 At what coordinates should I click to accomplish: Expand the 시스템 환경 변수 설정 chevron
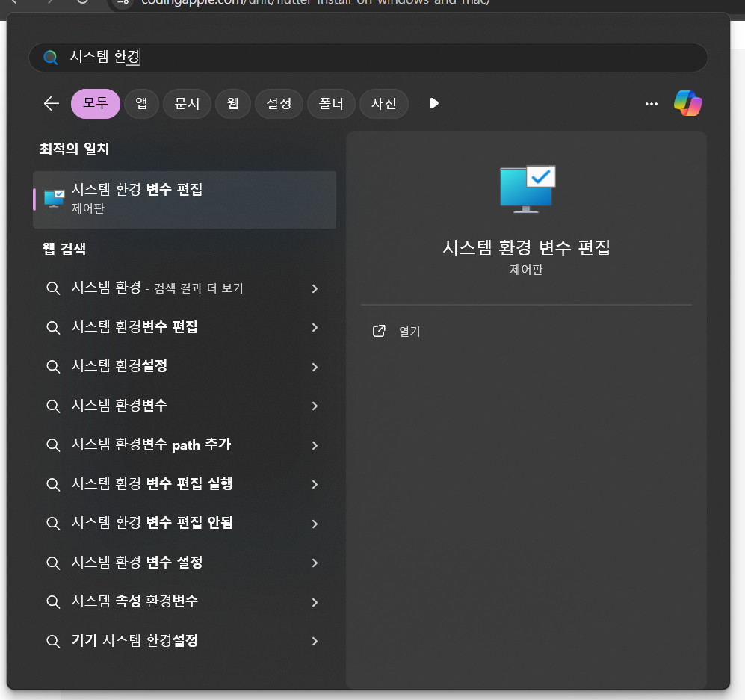click(315, 563)
